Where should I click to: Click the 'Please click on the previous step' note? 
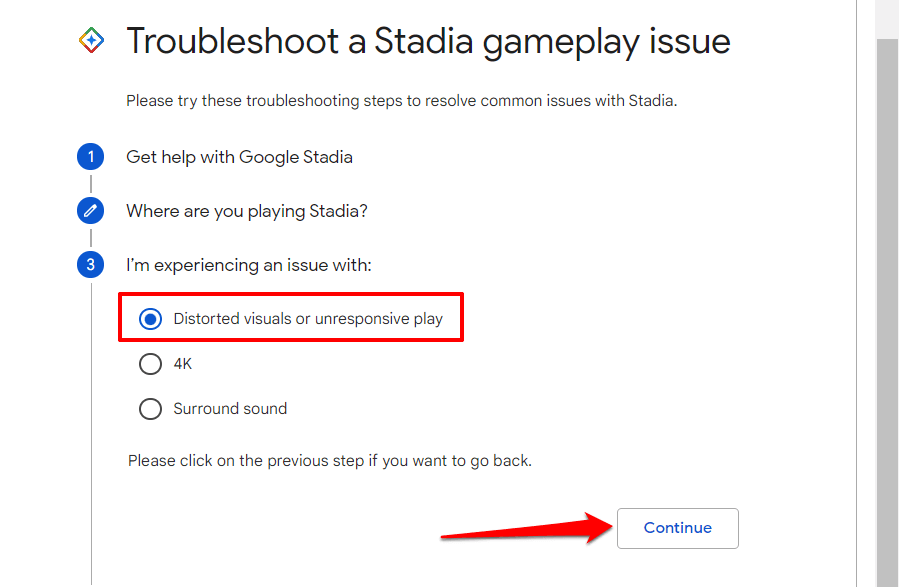[330, 461]
